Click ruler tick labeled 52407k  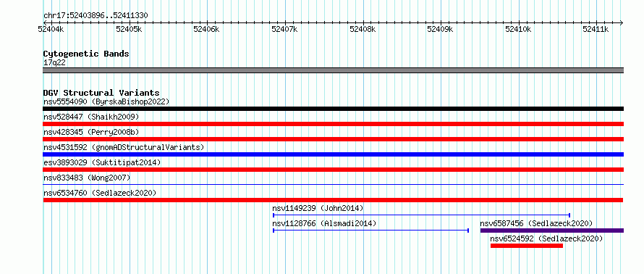tap(284, 29)
